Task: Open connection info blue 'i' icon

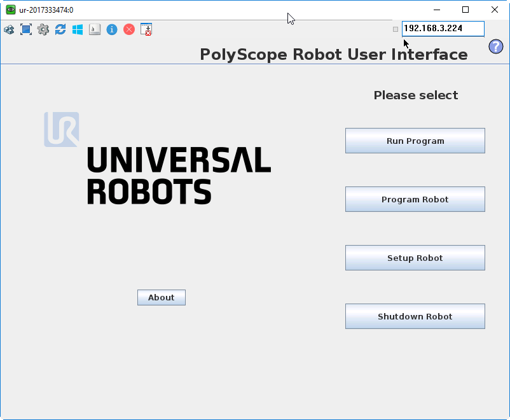Action: 112,30
